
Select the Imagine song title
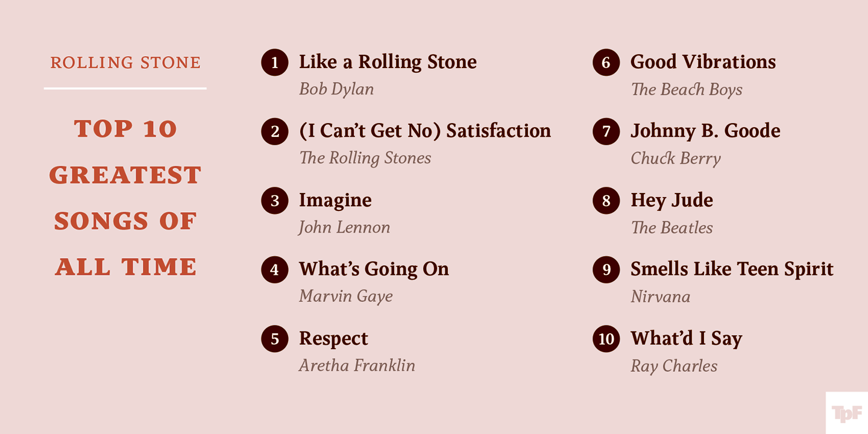(x=335, y=201)
